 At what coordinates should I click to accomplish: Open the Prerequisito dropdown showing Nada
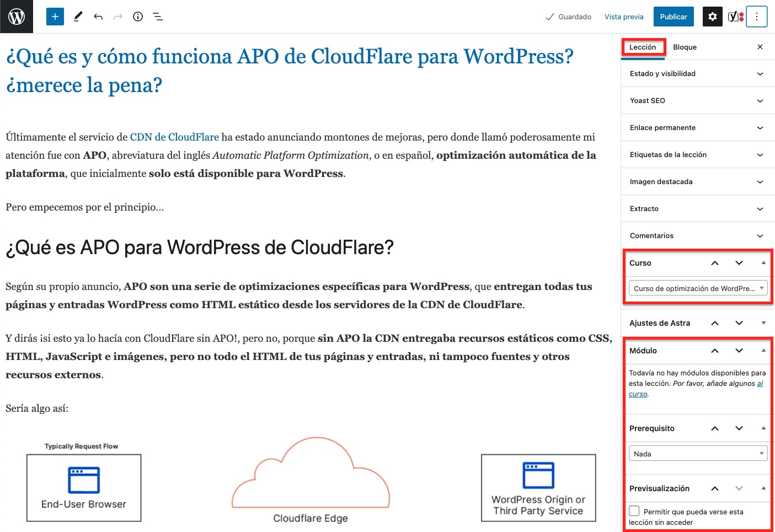[x=698, y=454]
